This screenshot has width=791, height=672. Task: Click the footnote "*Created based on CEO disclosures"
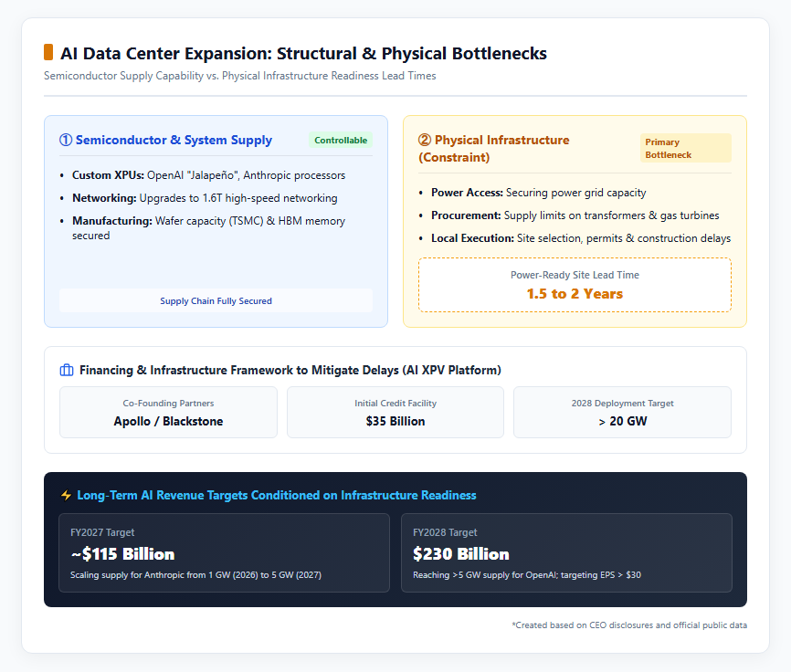[629, 625]
